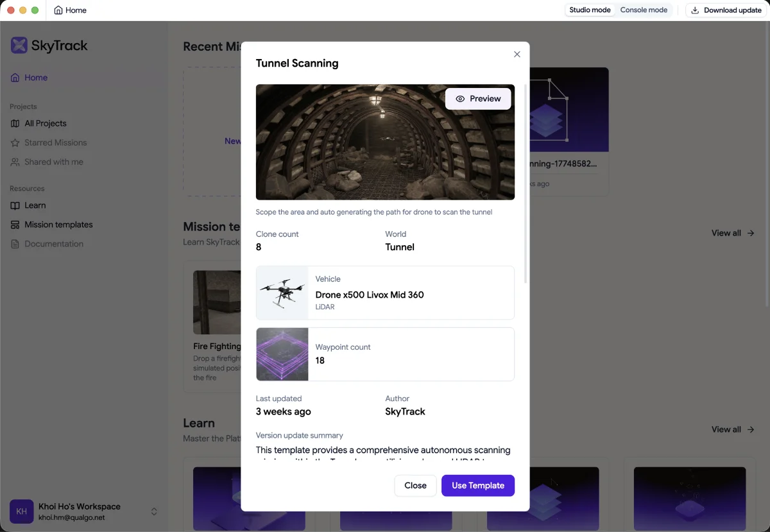Viewport: 770px width, 532px height.
Task: Click the Learn book icon
Action: (x=15, y=205)
